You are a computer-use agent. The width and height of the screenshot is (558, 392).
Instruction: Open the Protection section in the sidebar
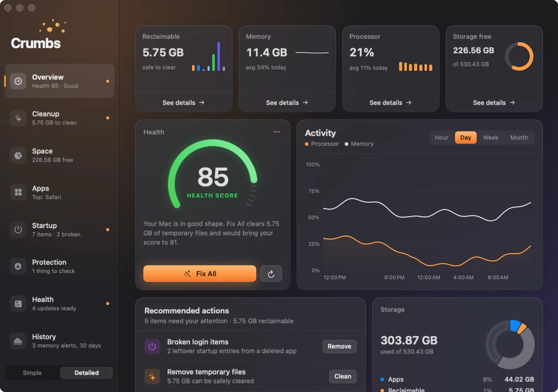click(59, 266)
